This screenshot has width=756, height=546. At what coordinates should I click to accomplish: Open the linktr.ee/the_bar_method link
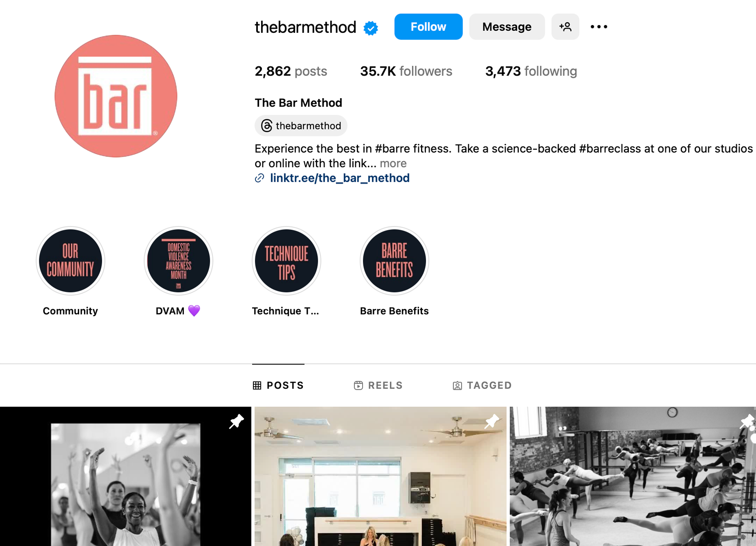pyautogui.click(x=339, y=178)
